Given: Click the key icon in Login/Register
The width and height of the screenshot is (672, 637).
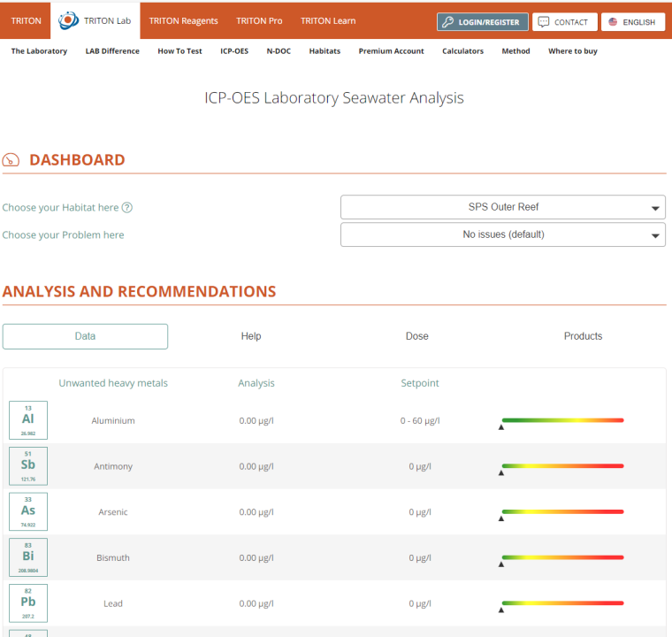Looking at the screenshot, I should pos(448,22).
